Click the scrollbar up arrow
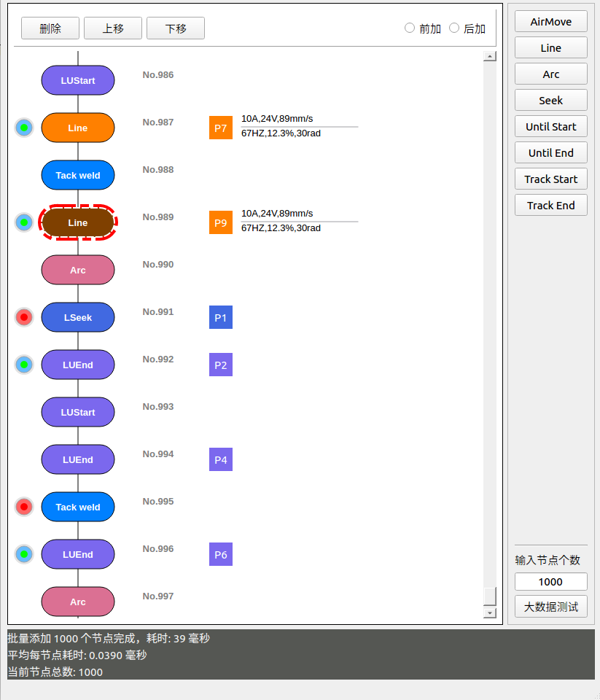This screenshot has height=700, width=600. (x=490, y=56)
